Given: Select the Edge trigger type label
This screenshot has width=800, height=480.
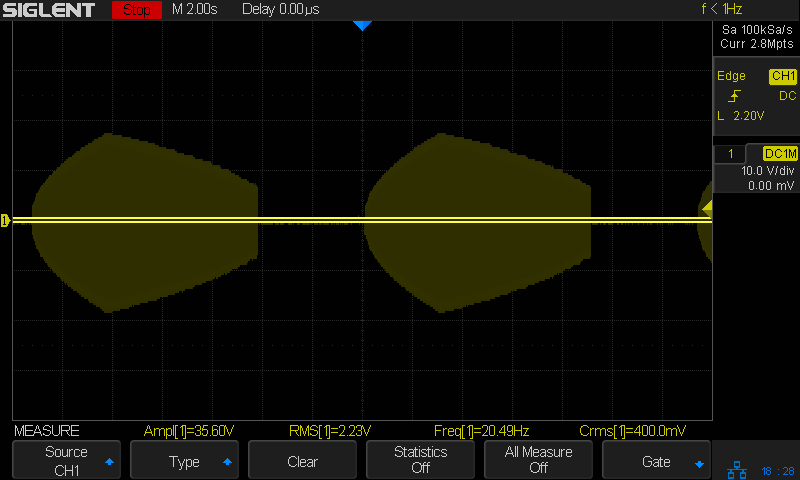Looking at the screenshot, I should 732,76.
